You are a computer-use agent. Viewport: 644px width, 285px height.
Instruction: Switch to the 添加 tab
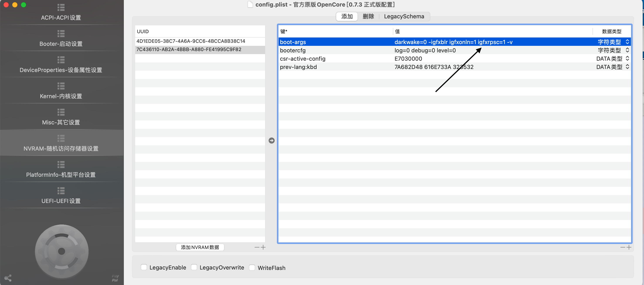coord(347,17)
